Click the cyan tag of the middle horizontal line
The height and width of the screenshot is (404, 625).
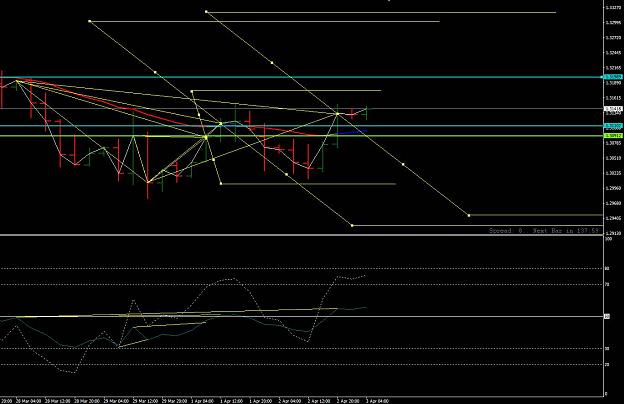click(613, 126)
